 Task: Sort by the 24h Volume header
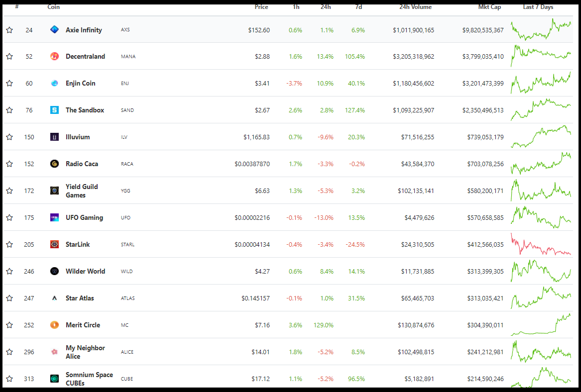click(x=415, y=6)
